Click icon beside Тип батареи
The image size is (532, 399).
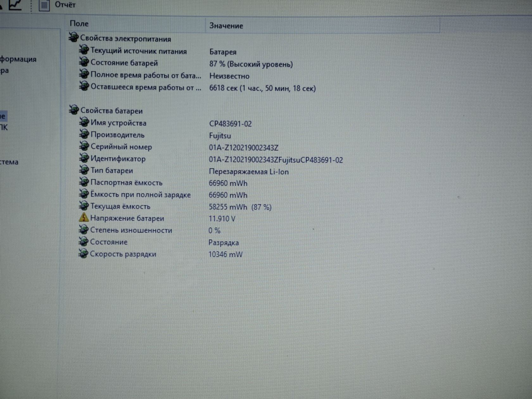point(84,170)
